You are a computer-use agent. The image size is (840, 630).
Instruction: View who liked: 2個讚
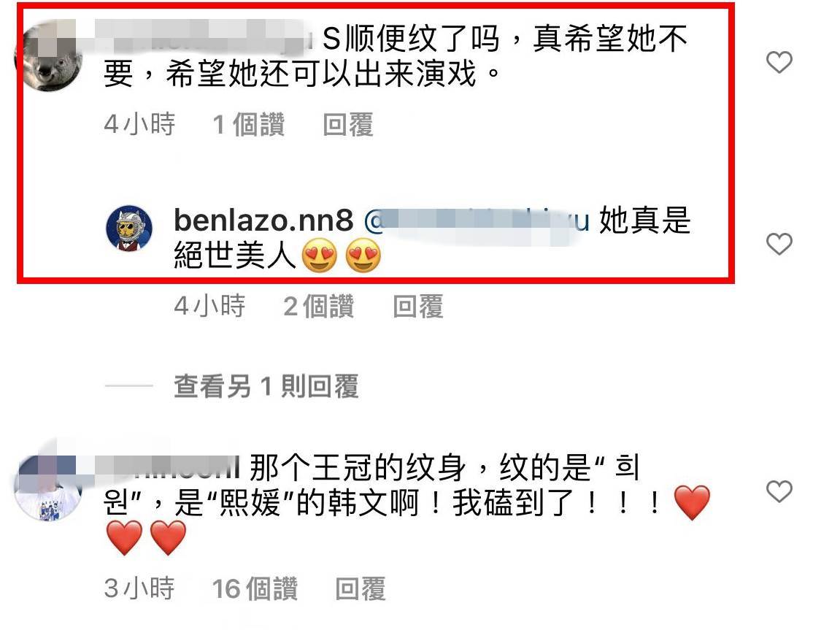(x=319, y=307)
